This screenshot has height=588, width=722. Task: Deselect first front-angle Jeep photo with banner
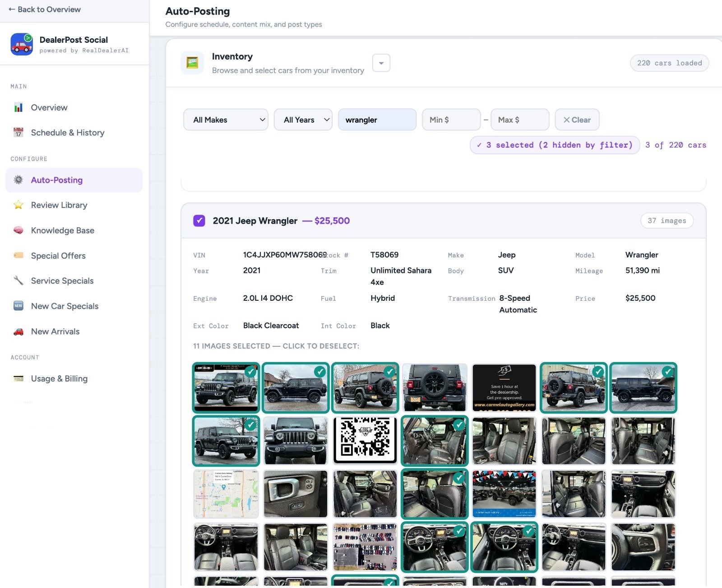[226, 388]
